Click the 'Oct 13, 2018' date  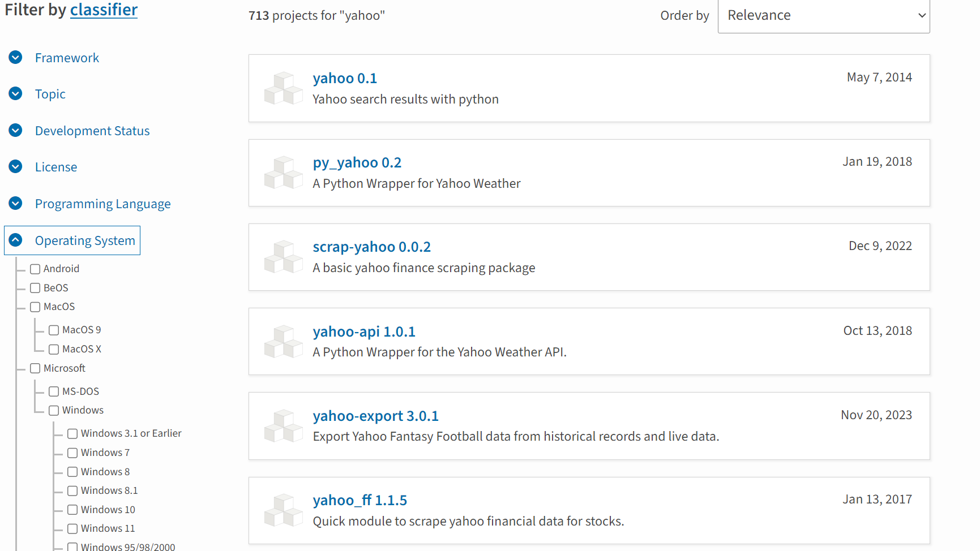[878, 331]
